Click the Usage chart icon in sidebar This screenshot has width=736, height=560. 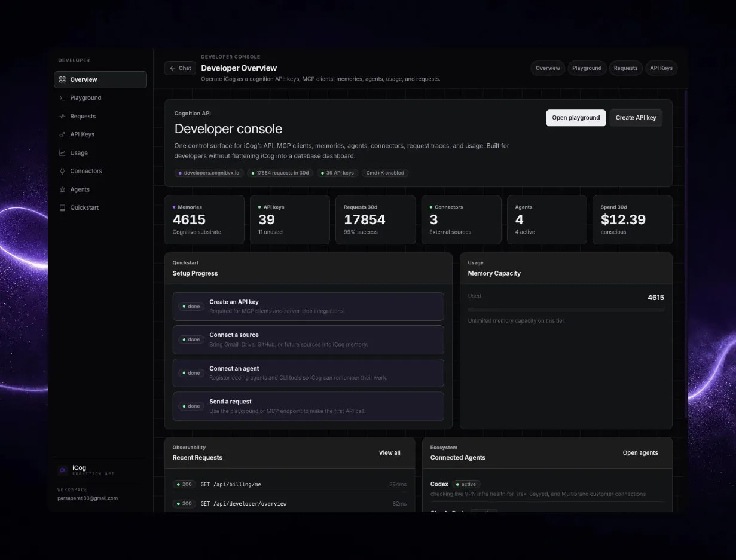(x=62, y=153)
